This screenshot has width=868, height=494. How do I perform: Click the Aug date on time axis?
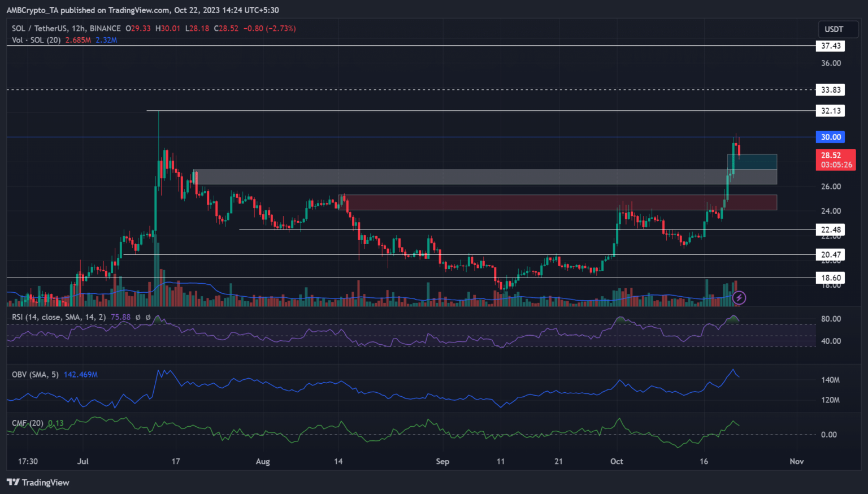pos(263,461)
